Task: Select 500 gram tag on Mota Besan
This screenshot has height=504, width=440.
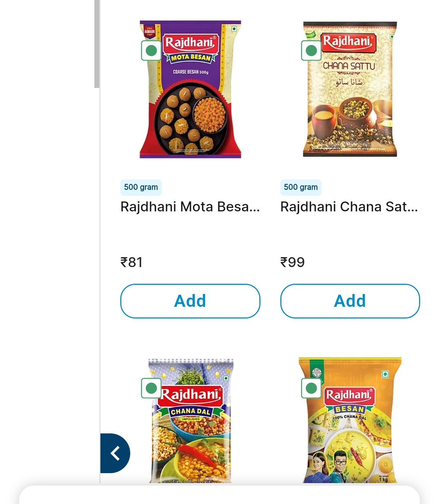Action: click(x=141, y=187)
